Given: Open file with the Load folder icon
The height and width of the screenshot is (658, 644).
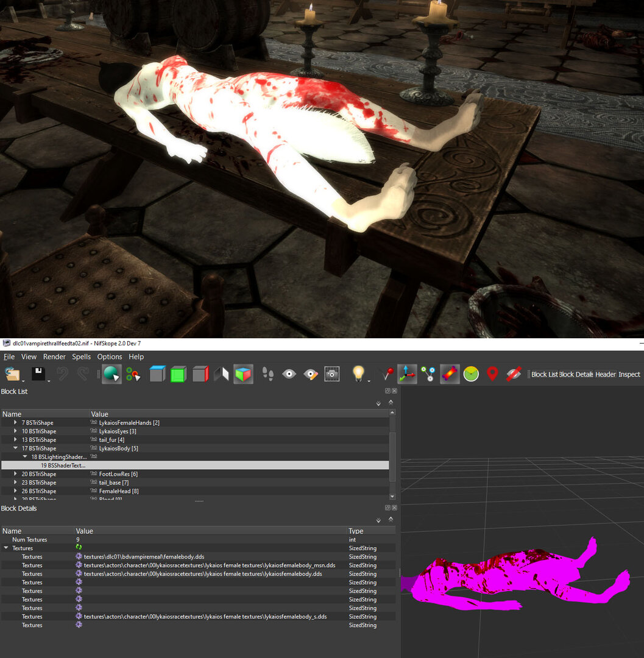Looking at the screenshot, I should point(12,374).
